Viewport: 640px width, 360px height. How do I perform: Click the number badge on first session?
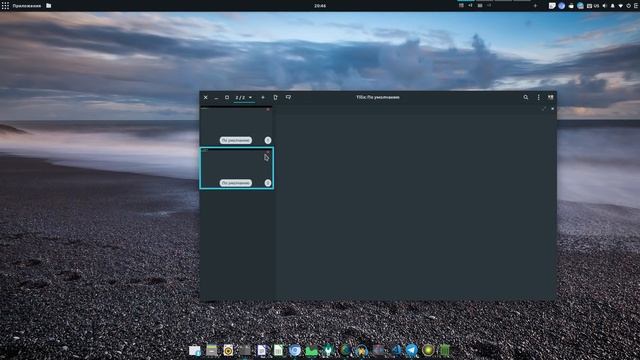pyautogui.click(x=268, y=140)
